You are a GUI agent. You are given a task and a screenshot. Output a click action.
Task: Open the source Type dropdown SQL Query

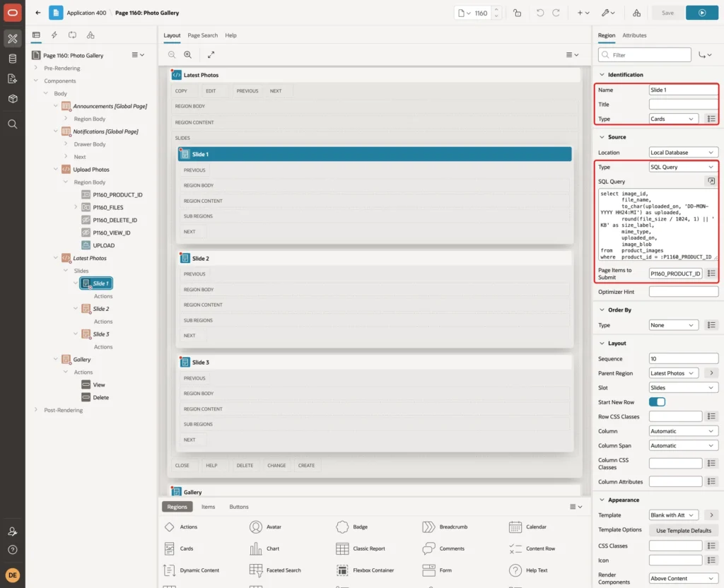point(683,167)
